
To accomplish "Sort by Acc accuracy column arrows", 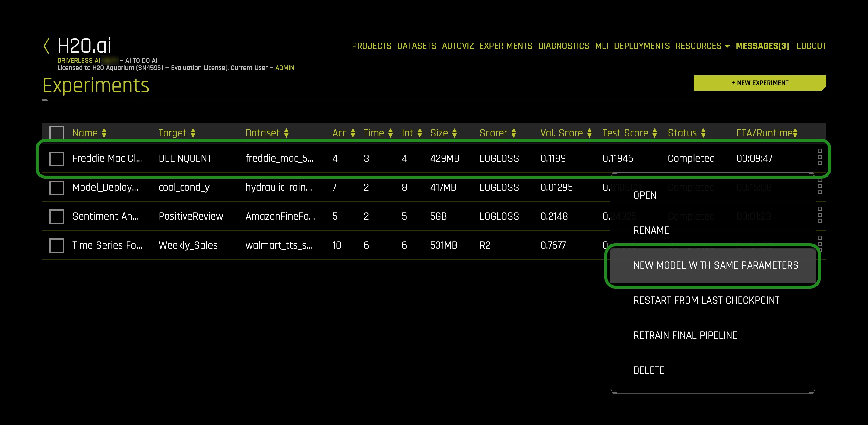I will tap(353, 133).
